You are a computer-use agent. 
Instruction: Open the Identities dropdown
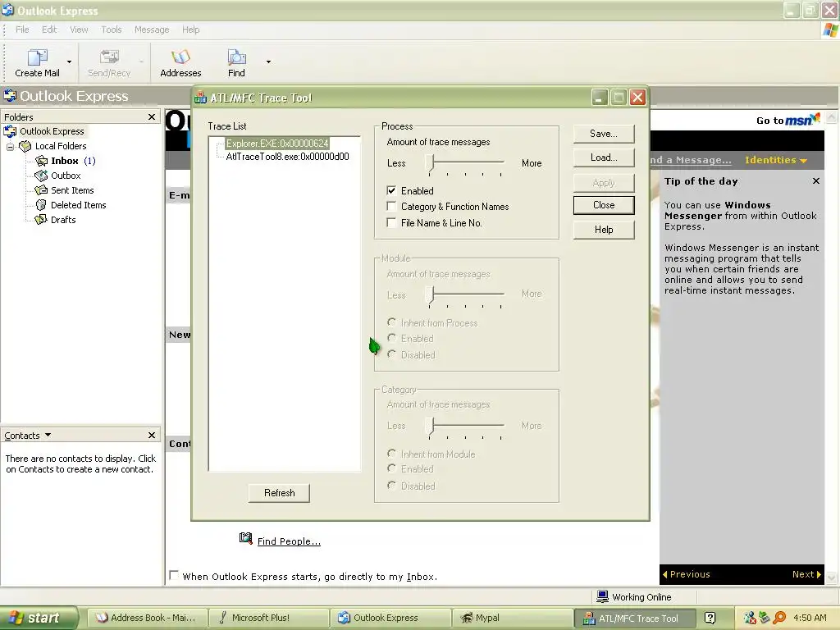click(776, 160)
